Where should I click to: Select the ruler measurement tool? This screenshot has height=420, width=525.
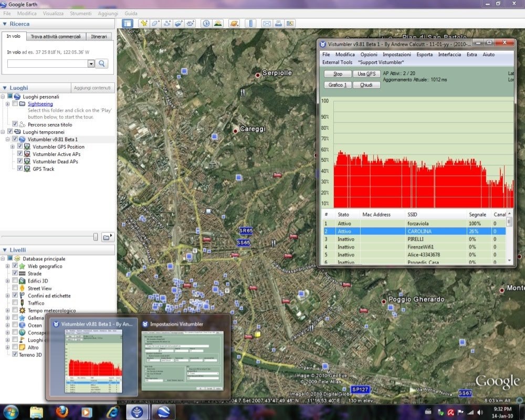pyautogui.click(x=250, y=23)
